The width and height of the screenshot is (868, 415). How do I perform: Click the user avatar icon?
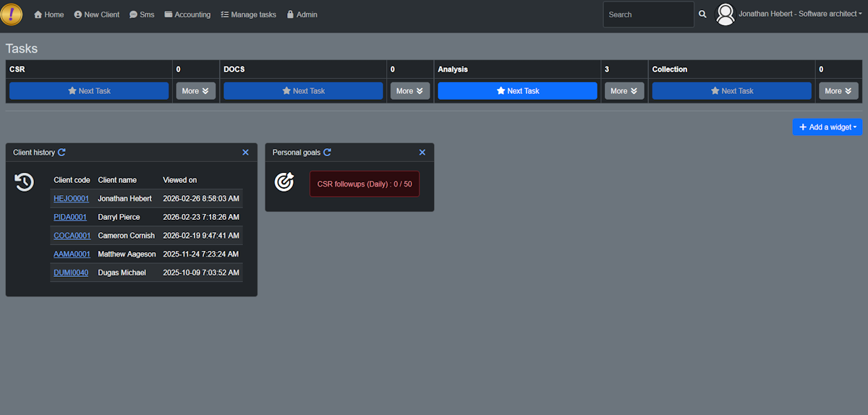725,14
